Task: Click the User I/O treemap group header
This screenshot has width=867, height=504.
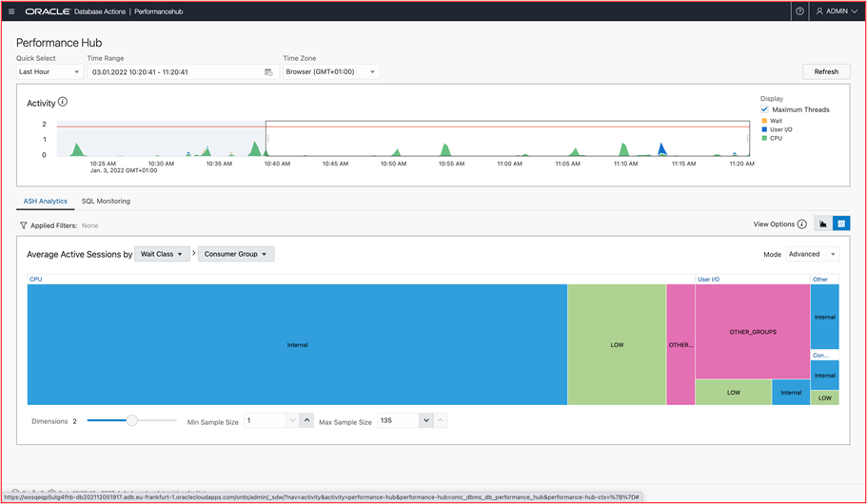Action: coord(708,279)
